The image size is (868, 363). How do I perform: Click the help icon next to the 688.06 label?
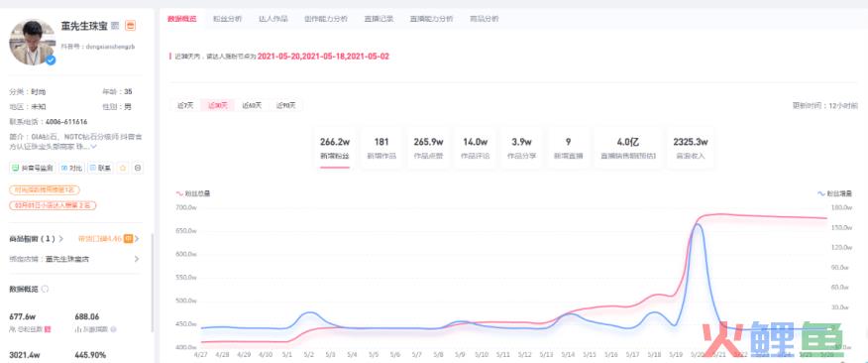pyautogui.click(x=114, y=329)
